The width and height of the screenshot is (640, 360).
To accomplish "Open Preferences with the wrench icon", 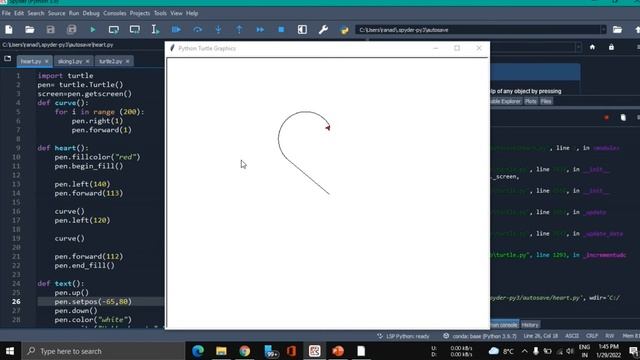I will pos(323,30).
